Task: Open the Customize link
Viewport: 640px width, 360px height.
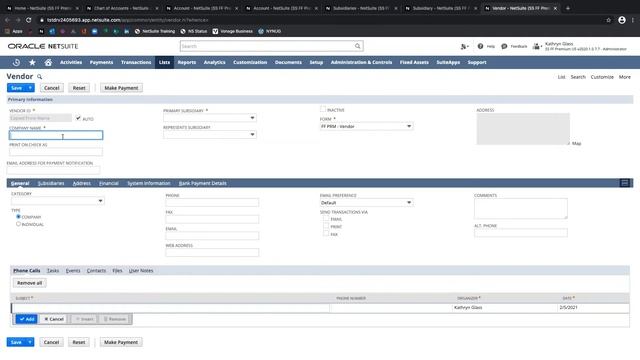Action: (x=602, y=77)
